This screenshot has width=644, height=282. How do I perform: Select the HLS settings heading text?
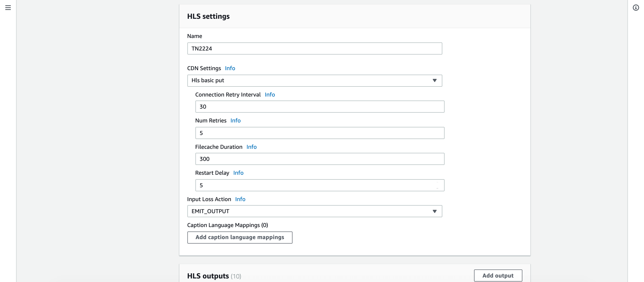click(208, 16)
